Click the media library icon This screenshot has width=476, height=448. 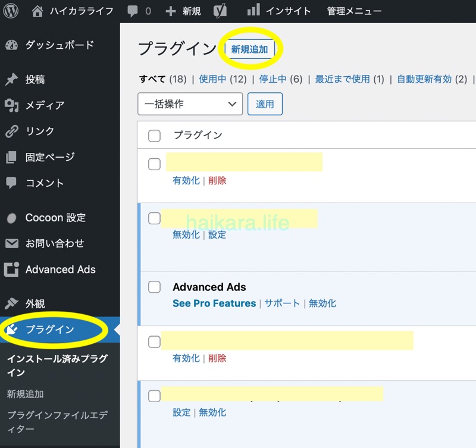(11, 105)
